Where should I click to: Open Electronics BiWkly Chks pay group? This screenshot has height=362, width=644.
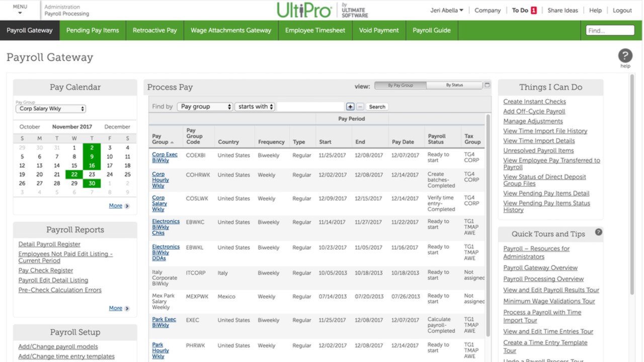tap(166, 227)
